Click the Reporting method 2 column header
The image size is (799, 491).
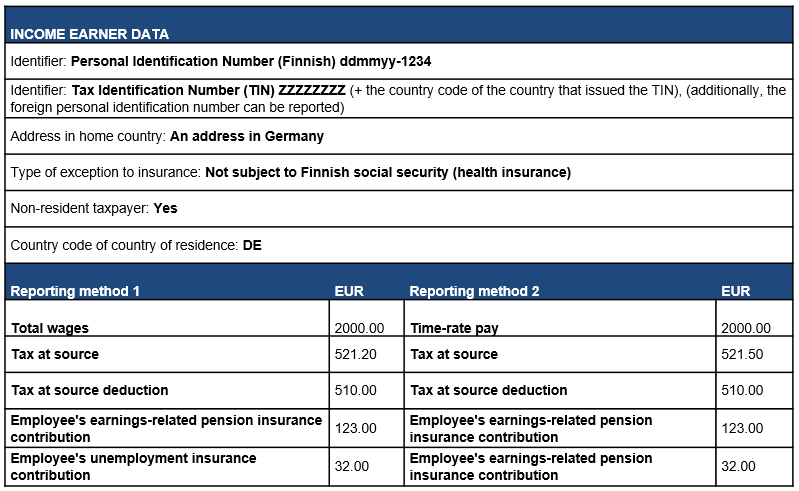(474, 291)
